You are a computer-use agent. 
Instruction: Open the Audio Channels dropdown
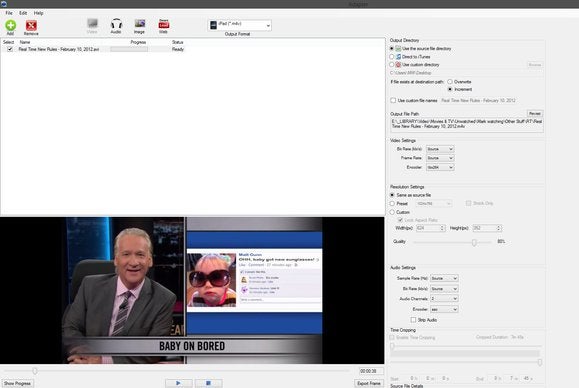pyautogui.click(x=444, y=298)
